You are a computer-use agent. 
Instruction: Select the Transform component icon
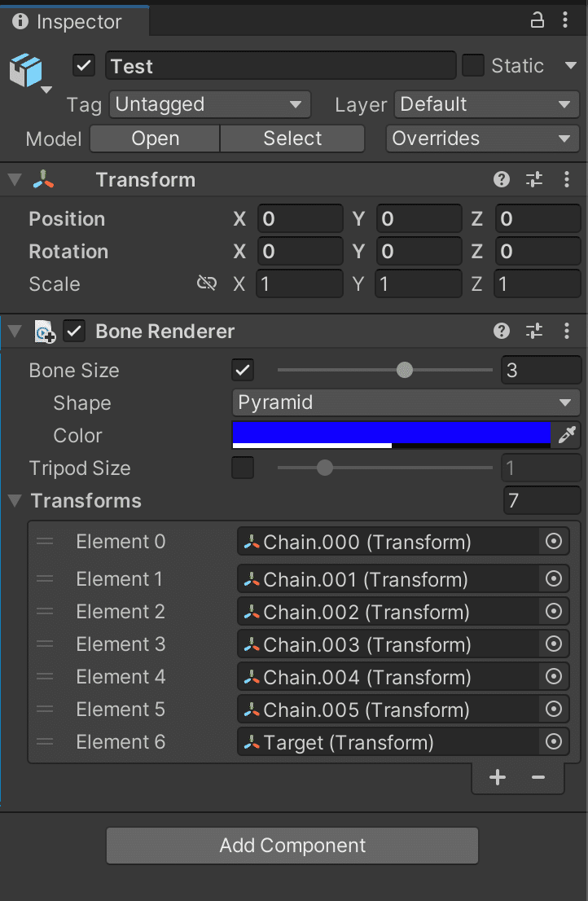point(44,179)
